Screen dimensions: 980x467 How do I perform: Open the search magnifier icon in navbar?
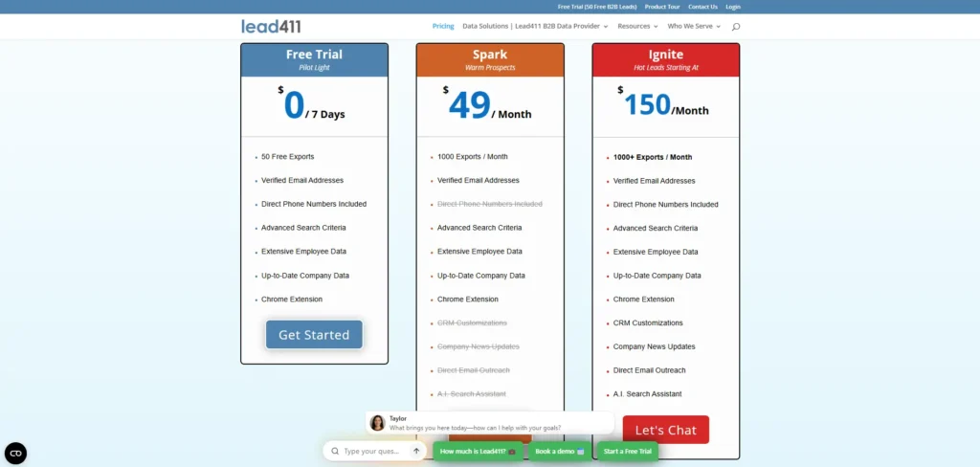pyautogui.click(x=736, y=26)
